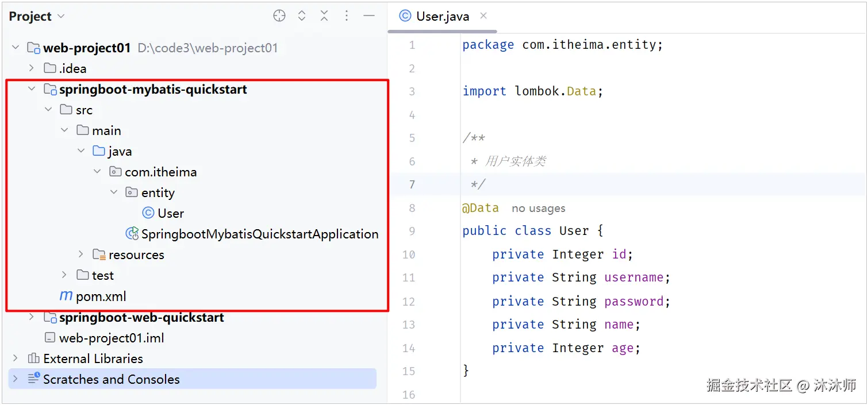
Task: Open the Project panel options (three dots)
Action: [347, 16]
